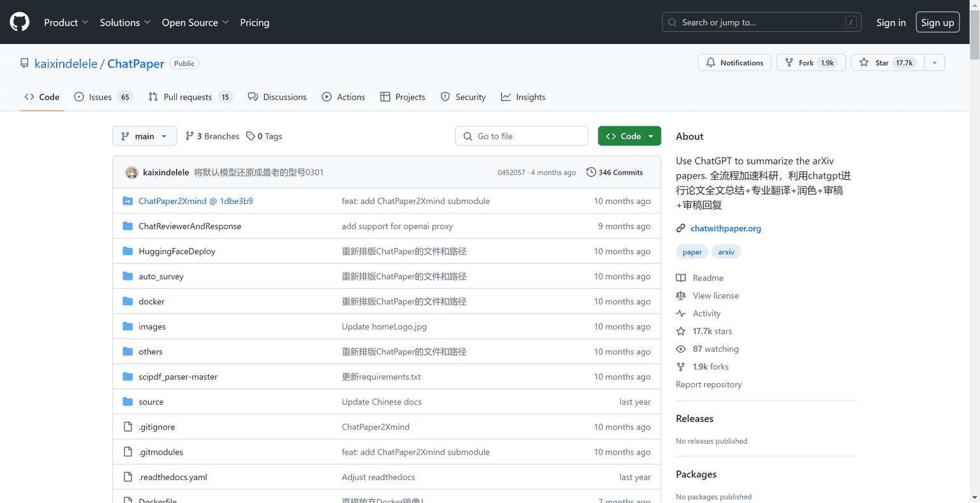Open commit message 'Adjust readthedocs'
The image size is (980, 503).
click(x=378, y=477)
